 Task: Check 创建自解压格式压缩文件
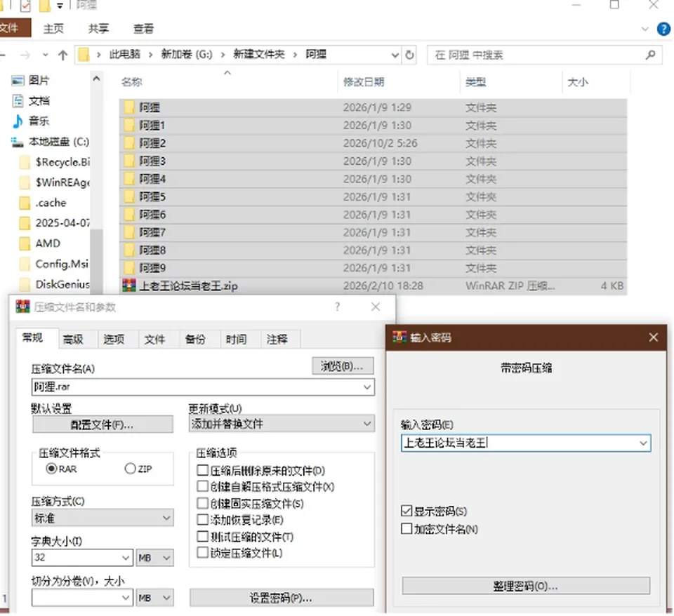202,487
